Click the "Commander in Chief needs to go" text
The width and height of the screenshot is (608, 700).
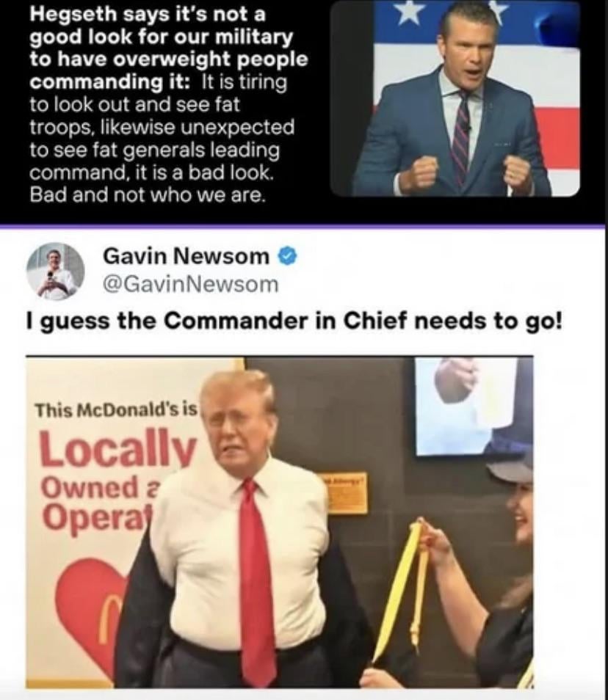coord(362,321)
